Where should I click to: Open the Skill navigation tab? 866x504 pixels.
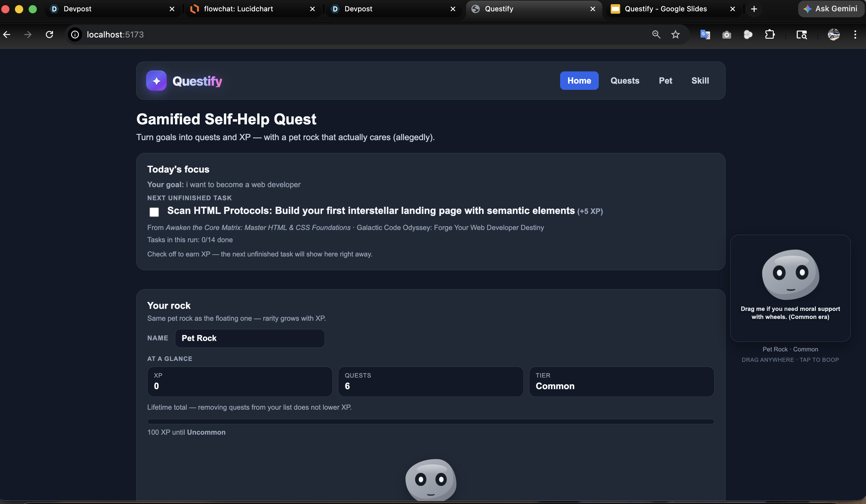700,81
